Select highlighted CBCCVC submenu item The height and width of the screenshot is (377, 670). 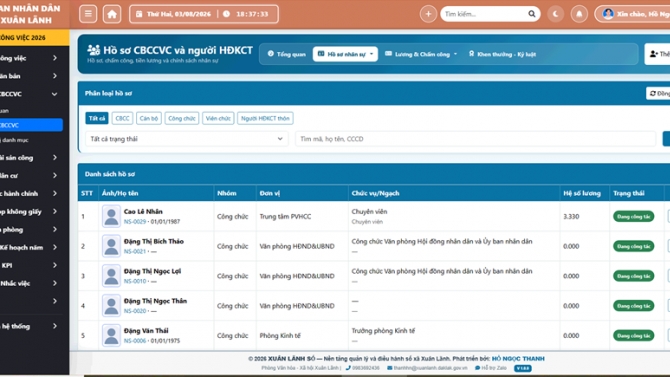coord(31,125)
